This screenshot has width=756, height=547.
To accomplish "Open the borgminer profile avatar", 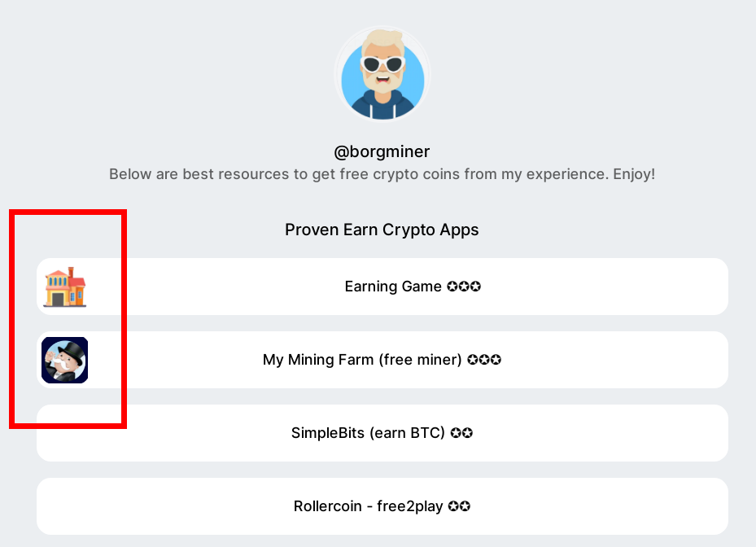I will (382, 74).
